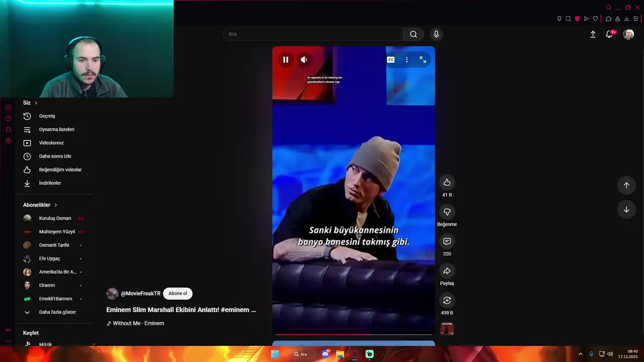
Task: Open the Eminem Slim Marshall video title
Action: tap(181, 310)
